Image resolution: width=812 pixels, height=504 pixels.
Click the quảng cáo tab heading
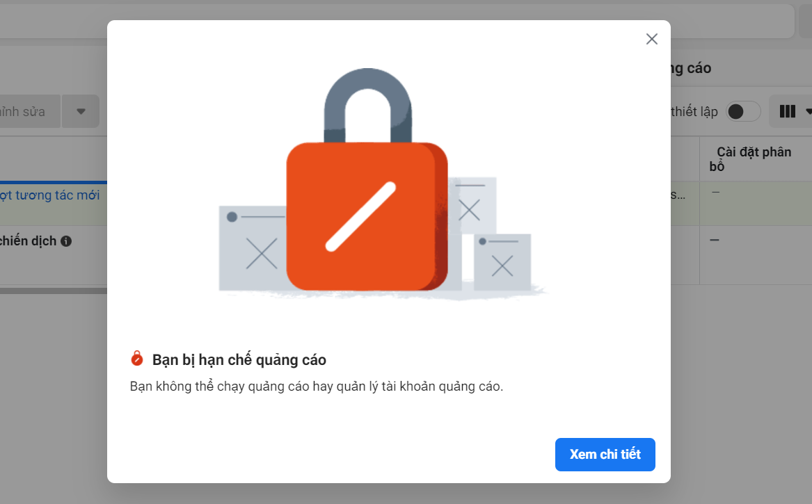tap(690, 68)
